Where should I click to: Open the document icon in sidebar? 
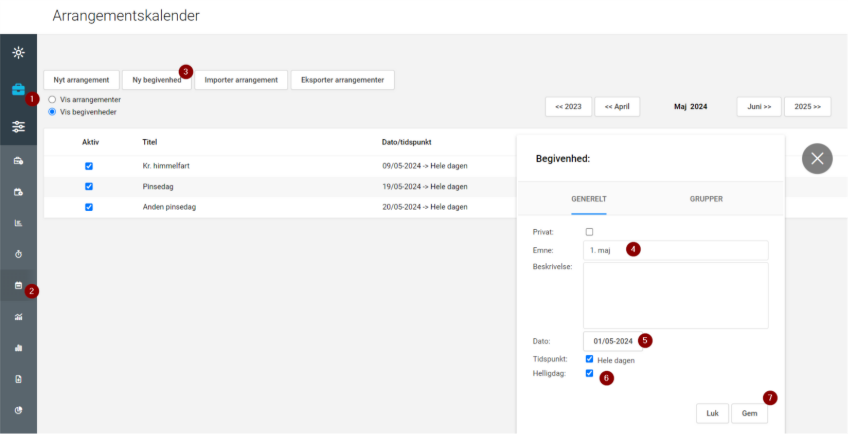click(x=18, y=379)
